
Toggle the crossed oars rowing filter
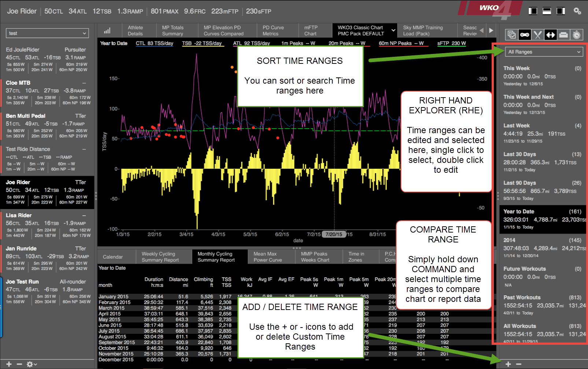537,35
